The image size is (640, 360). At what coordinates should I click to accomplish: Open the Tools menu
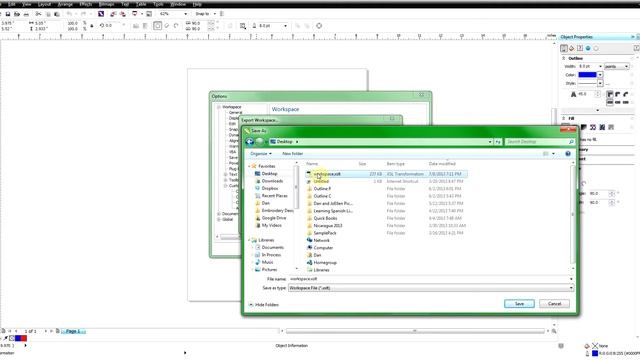[x=158, y=4]
